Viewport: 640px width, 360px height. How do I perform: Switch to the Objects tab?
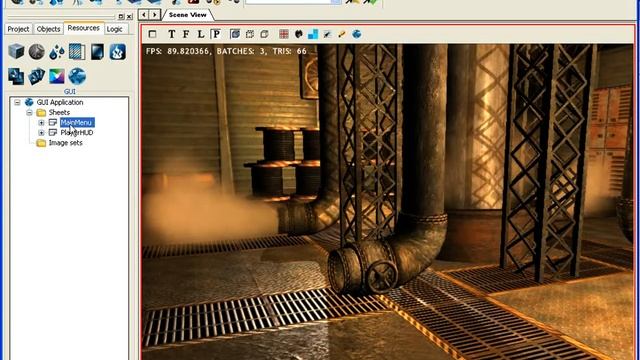pos(48,29)
